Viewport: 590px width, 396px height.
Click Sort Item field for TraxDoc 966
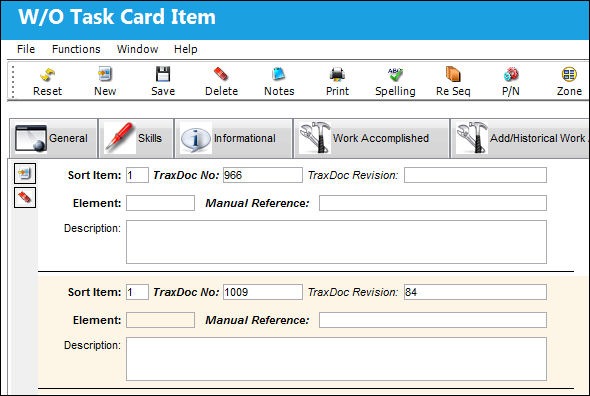(137, 175)
